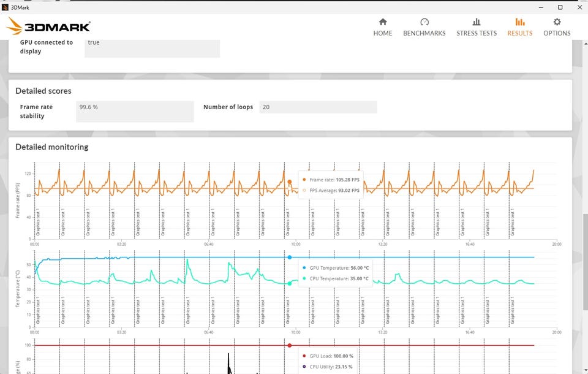
Task: Click the Detailed scores heading
Action: 43,91
